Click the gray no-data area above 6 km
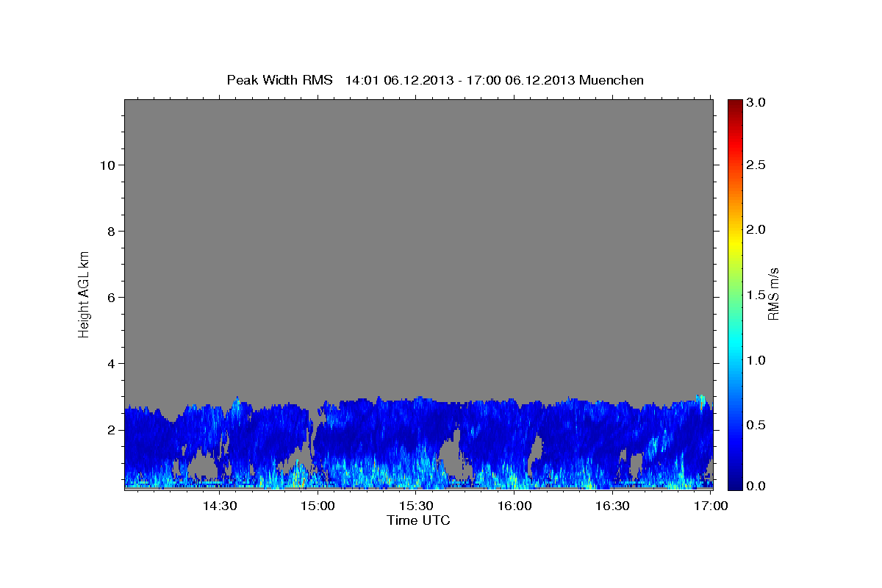This screenshot has height=588, width=882. [x=418, y=198]
